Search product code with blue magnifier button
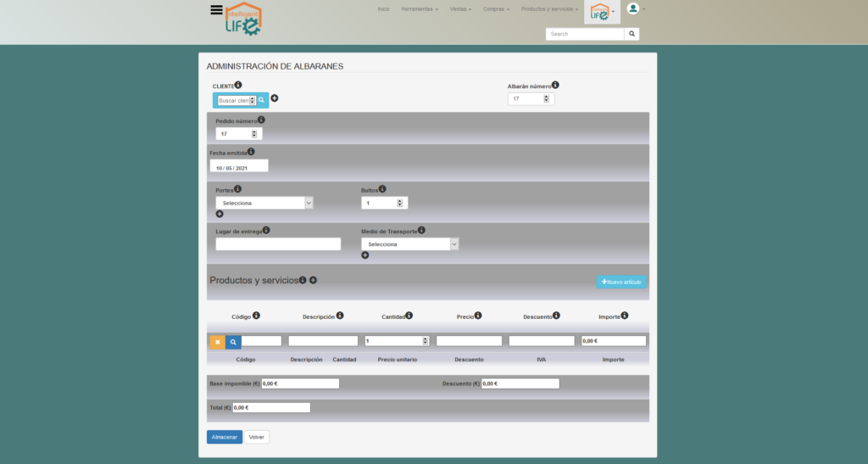Image resolution: width=868 pixels, height=464 pixels. 233,342
